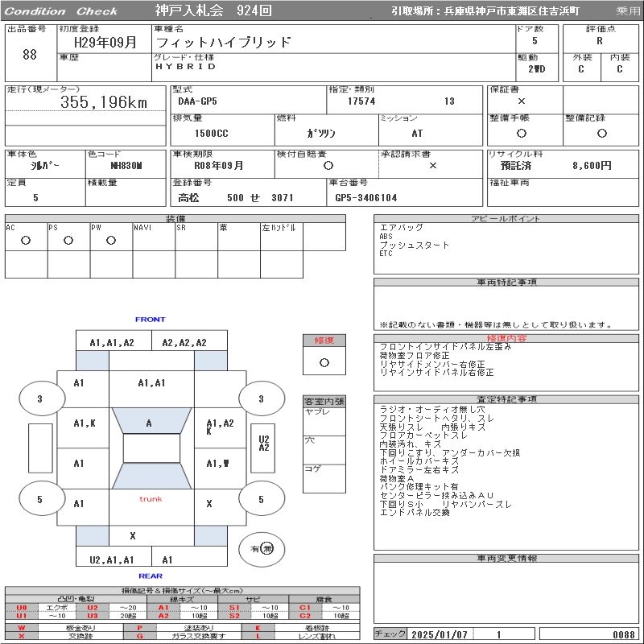
Task: Click drive type value 2WD
Action: [536, 69]
